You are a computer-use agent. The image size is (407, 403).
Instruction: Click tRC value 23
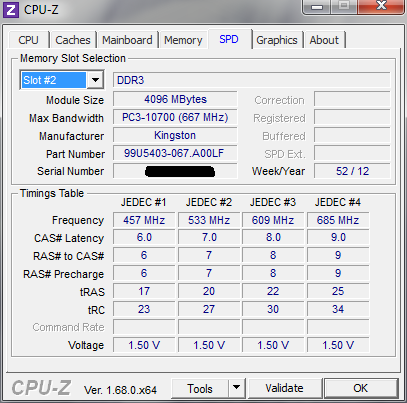(144, 309)
